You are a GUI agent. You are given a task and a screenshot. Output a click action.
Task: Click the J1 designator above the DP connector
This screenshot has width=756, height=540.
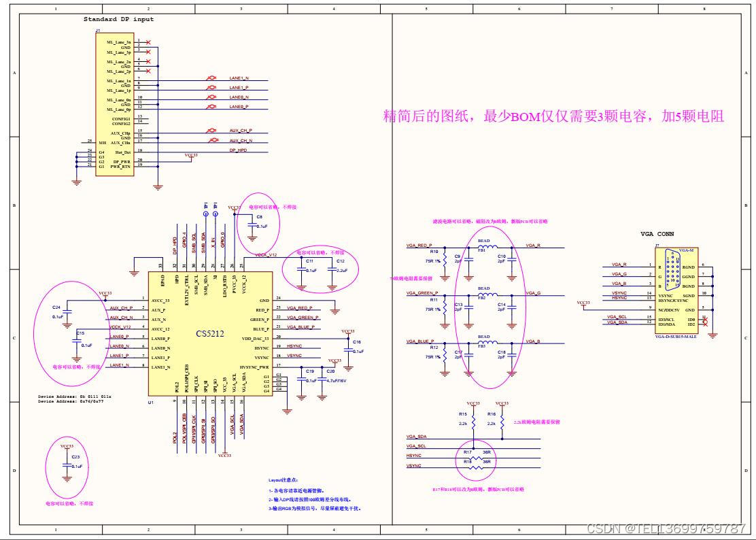coord(98,31)
